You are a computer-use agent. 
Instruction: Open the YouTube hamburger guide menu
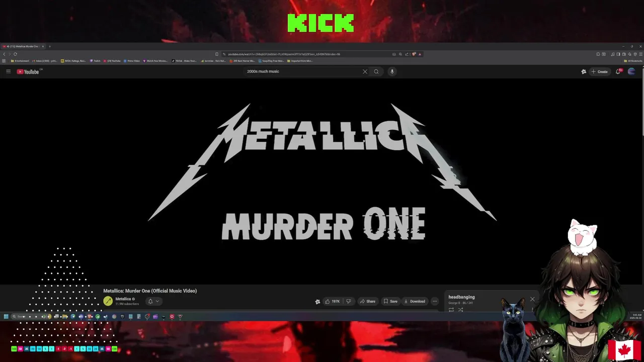(8, 71)
